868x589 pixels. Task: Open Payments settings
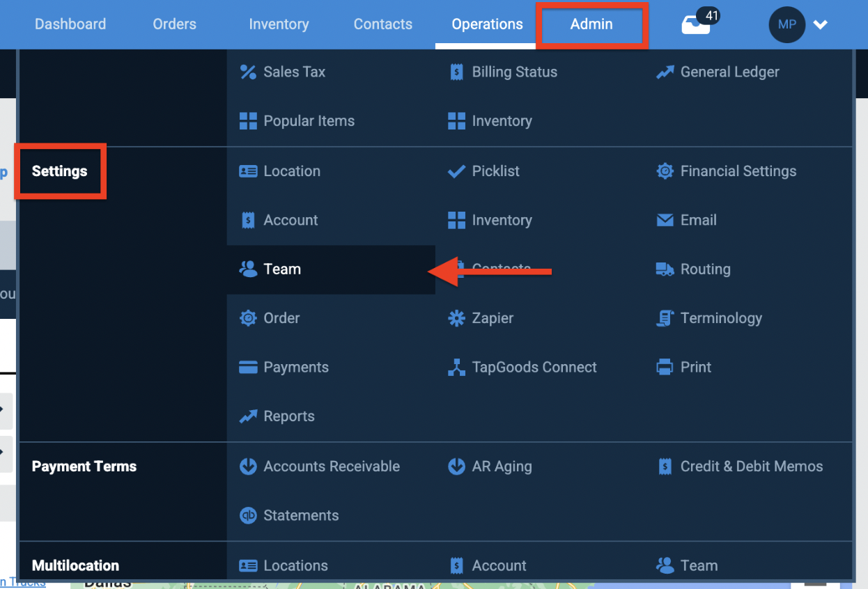296,368
